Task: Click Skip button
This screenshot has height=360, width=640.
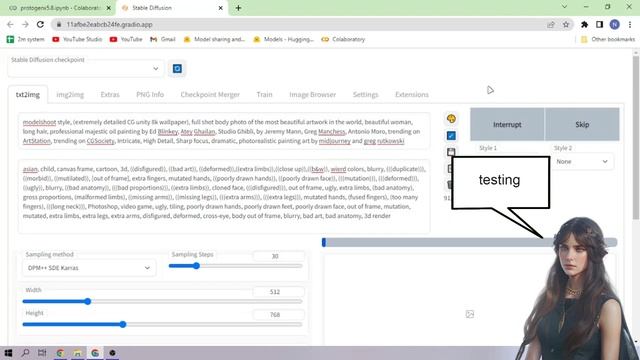Action: pos(582,124)
